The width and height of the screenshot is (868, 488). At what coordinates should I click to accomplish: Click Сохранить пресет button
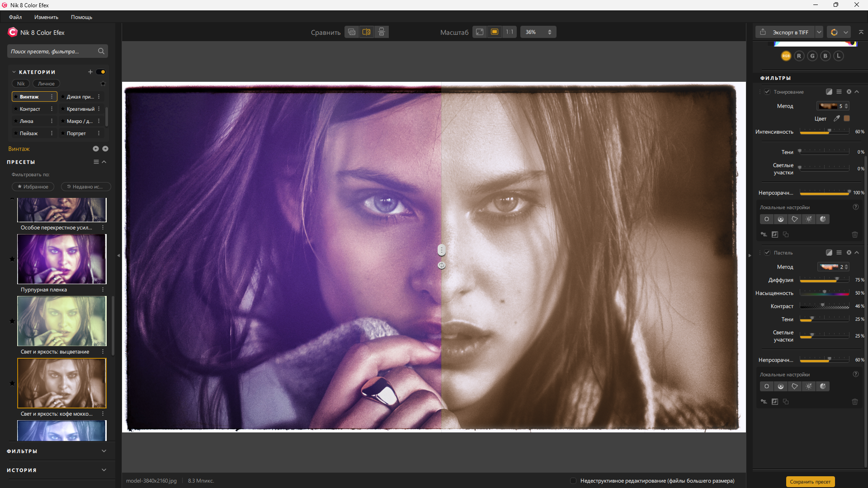(x=810, y=482)
